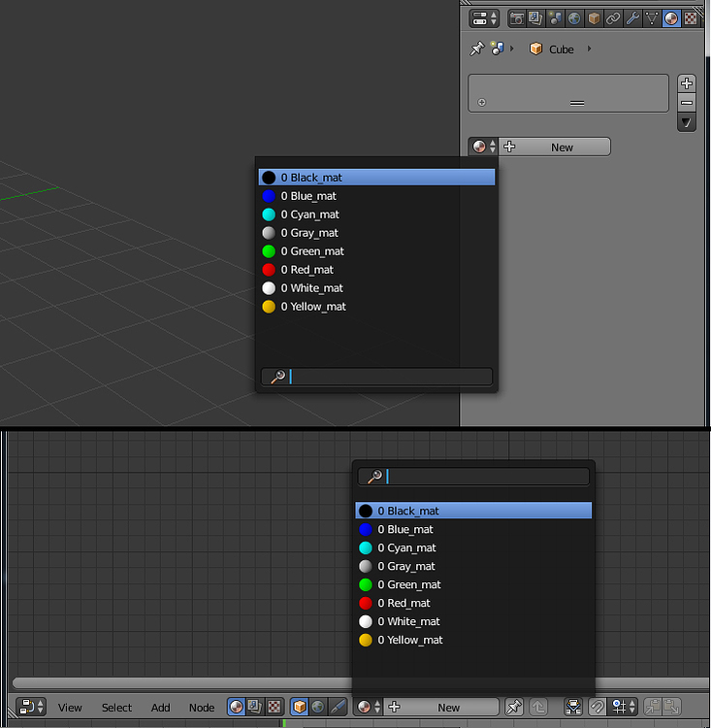
Task: Select 0 Yellow_mat in the upper material list
Action: [377, 307]
